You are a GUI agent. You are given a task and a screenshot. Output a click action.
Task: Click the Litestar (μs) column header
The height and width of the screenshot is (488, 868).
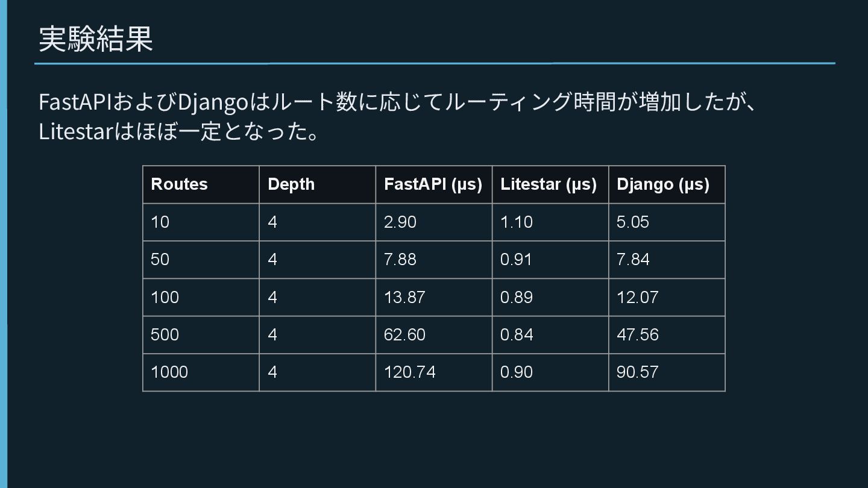pos(549,184)
